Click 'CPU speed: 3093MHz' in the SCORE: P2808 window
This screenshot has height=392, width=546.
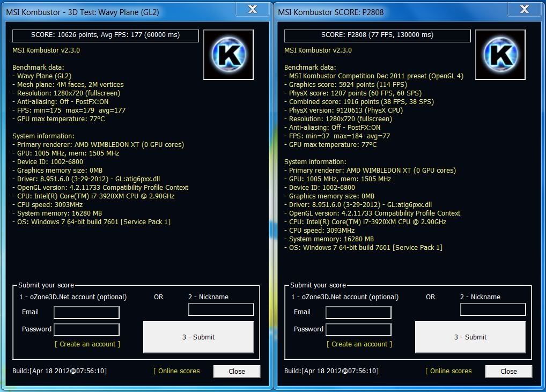[x=320, y=231]
